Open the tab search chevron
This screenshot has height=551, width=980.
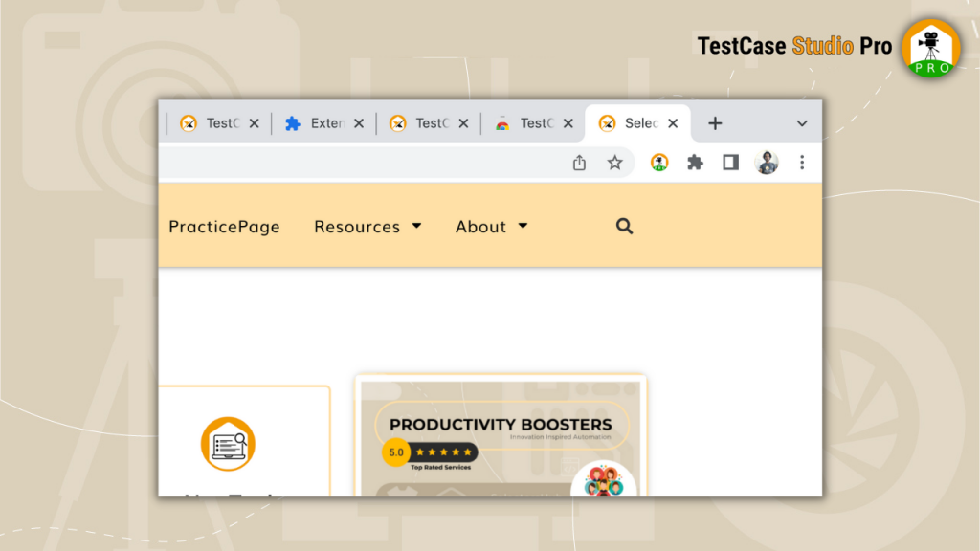click(802, 123)
